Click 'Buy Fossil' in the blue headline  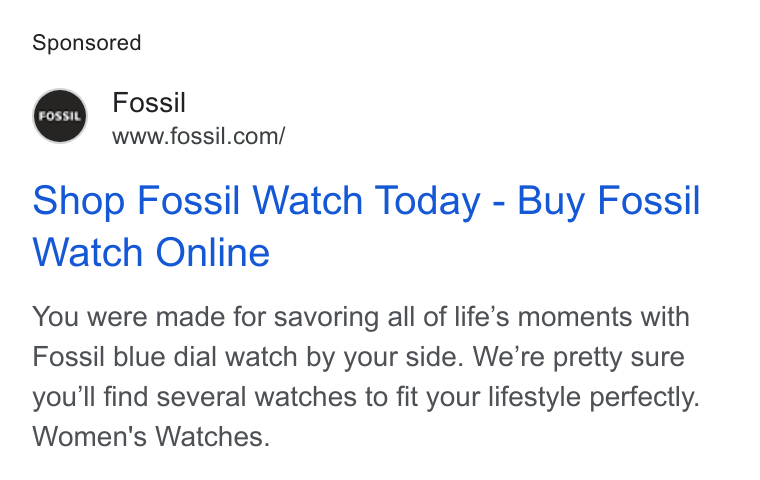609,200
